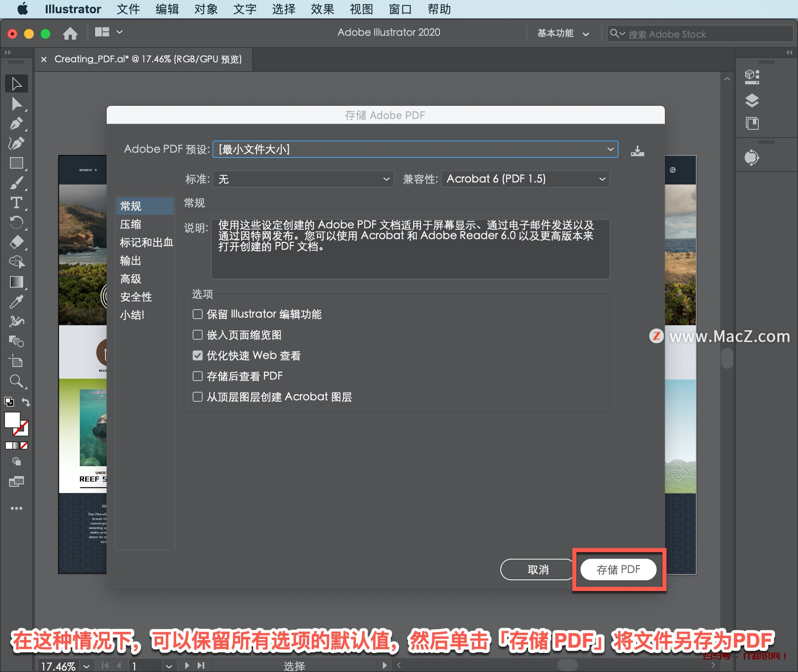
Task: Open the Arrange Documents dropdown
Action: pos(108,32)
